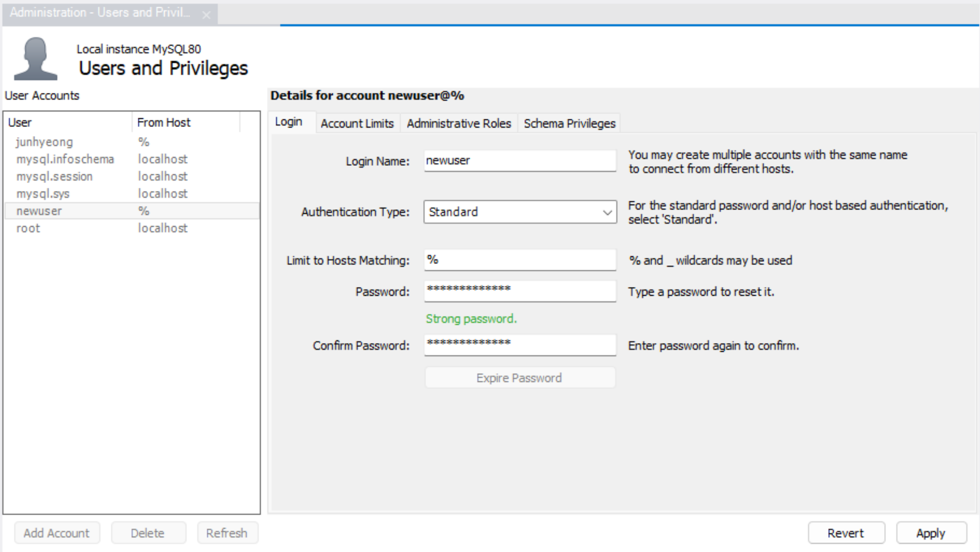The image size is (980, 552).
Task: Click the Delete account button
Action: coord(147,533)
